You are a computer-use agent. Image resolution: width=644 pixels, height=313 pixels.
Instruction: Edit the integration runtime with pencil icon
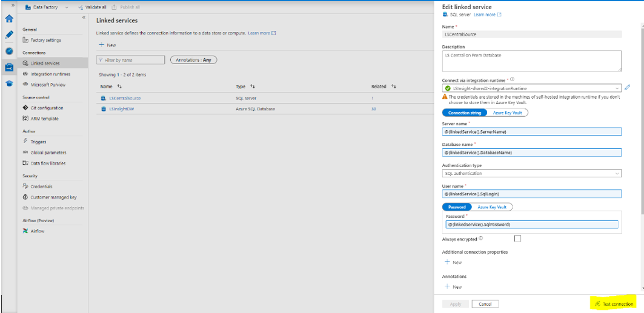tap(627, 87)
